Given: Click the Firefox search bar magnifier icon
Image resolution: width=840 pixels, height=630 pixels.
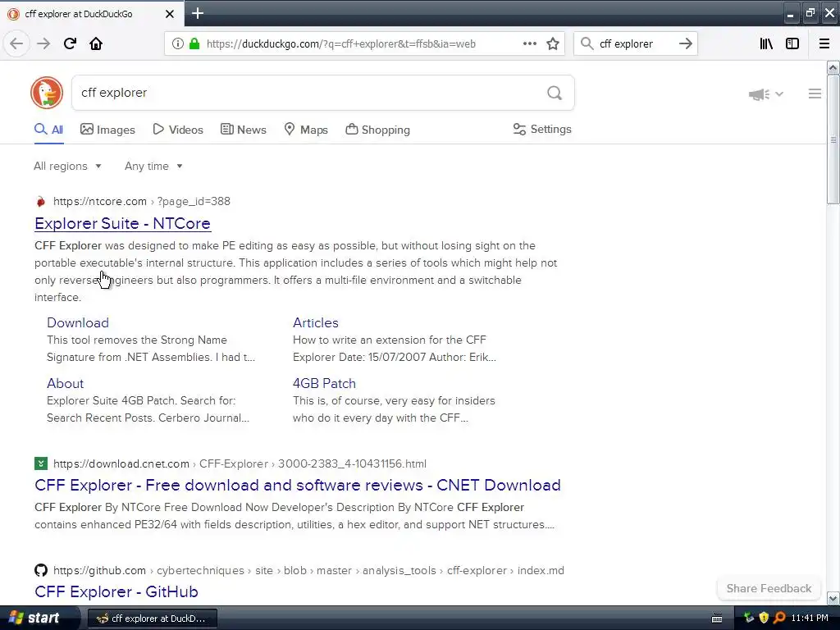Looking at the screenshot, I should coord(587,43).
